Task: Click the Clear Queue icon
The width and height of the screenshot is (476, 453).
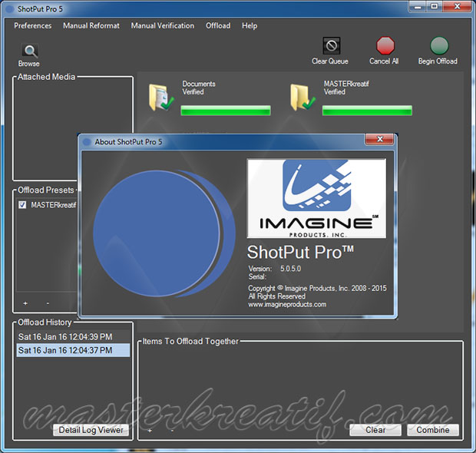Action: (x=331, y=46)
